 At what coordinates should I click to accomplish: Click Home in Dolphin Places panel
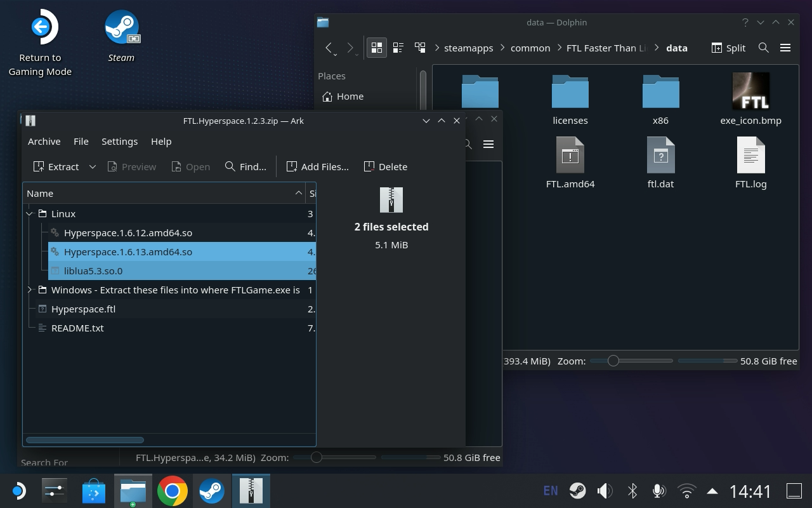[x=343, y=96]
